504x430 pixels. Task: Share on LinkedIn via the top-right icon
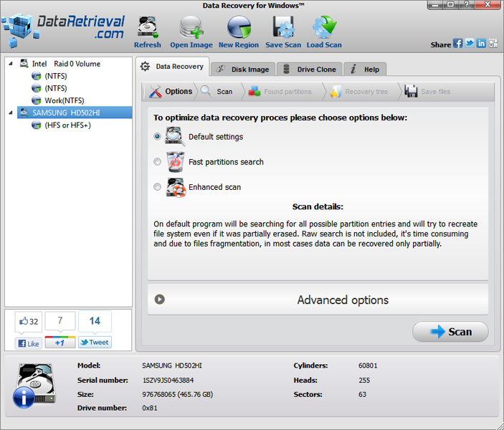[x=481, y=44]
